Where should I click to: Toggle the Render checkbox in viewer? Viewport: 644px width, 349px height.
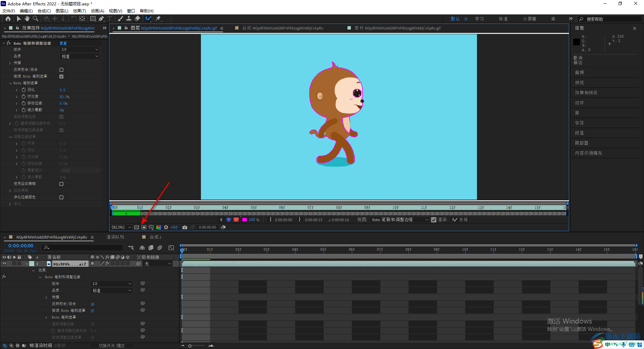pyautogui.click(x=434, y=220)
